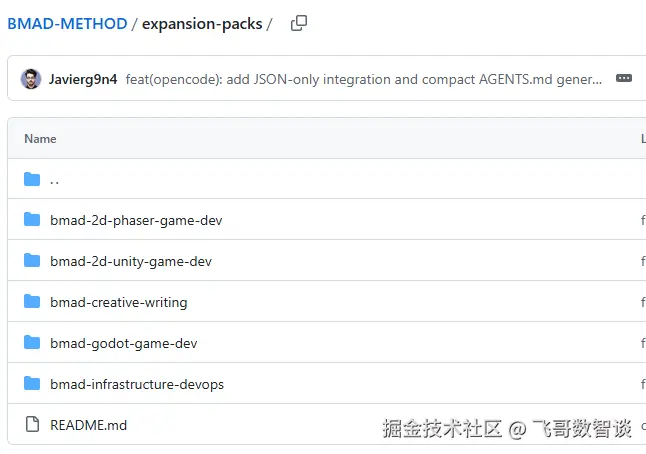View the README.md file
646x454 pixels.
(88, 425)
